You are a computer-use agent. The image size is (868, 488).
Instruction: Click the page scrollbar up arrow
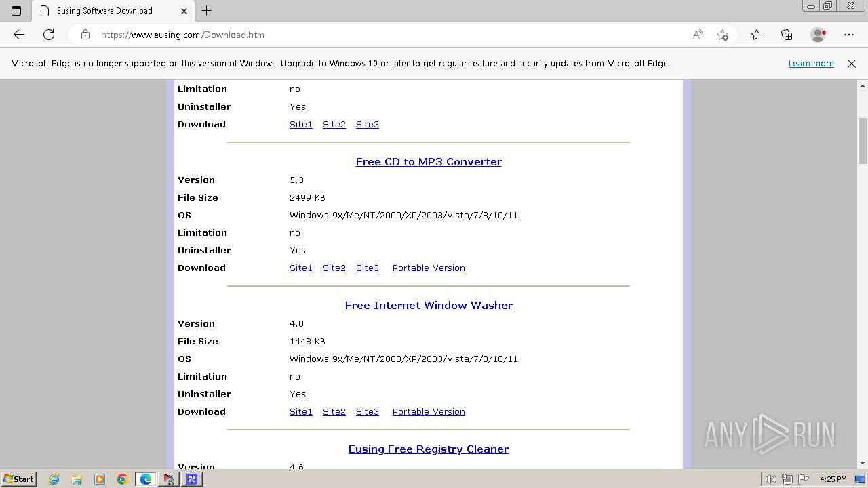click(x=863, y=86)
